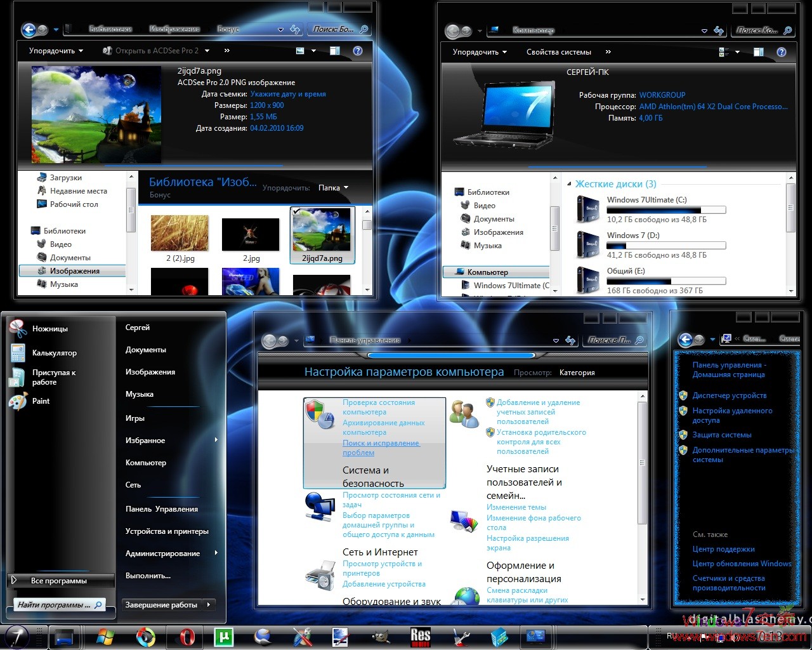Screen dimensions: 812x650
Task: Open the arrow next to Завершение работы
Action: click(209, 605)
